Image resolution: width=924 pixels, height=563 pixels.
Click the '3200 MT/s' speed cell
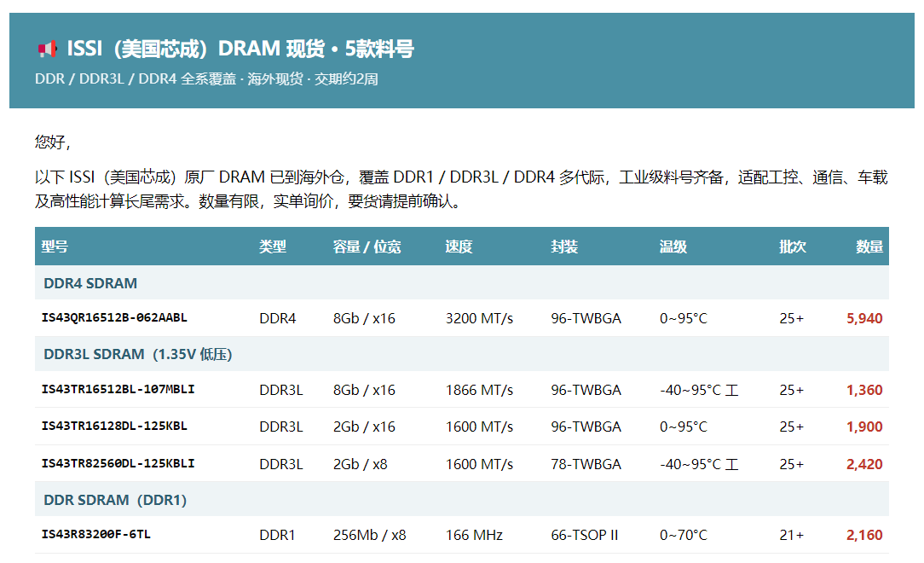[479, 318]
